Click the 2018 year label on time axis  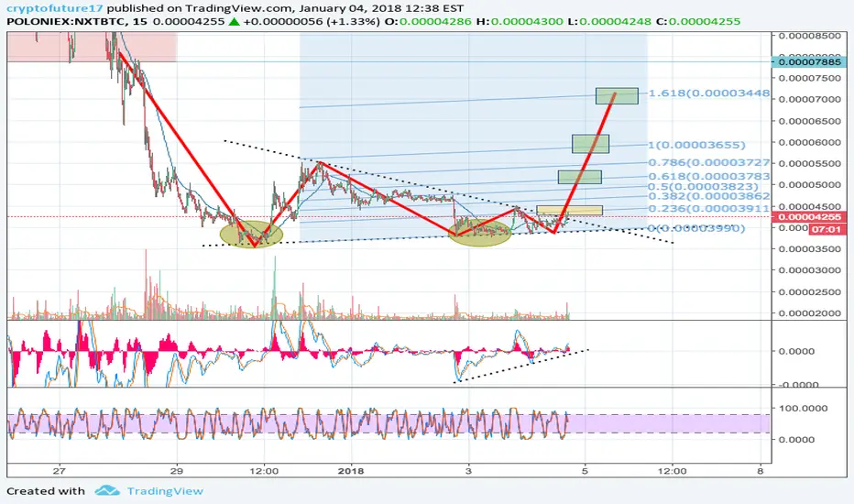(x=351, y=471)
